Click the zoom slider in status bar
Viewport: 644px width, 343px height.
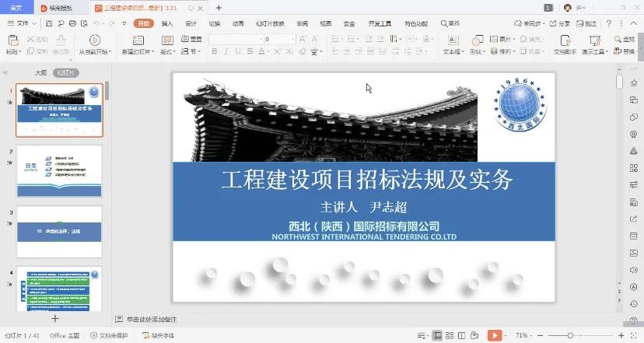click(x=572, y=336)
